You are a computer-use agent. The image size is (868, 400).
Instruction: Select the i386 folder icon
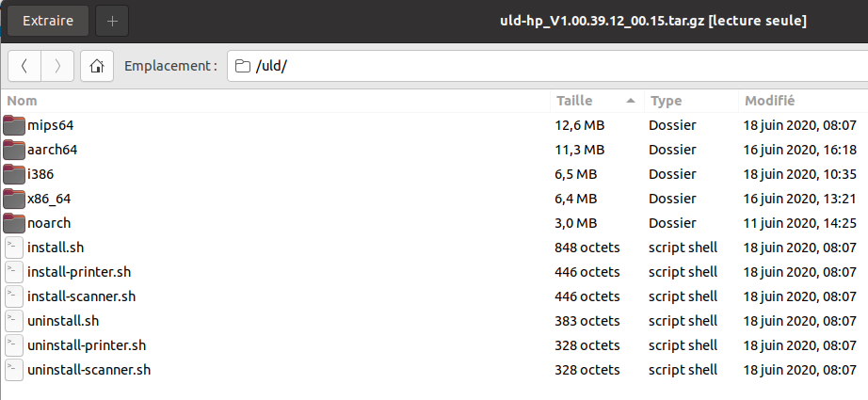14,173
